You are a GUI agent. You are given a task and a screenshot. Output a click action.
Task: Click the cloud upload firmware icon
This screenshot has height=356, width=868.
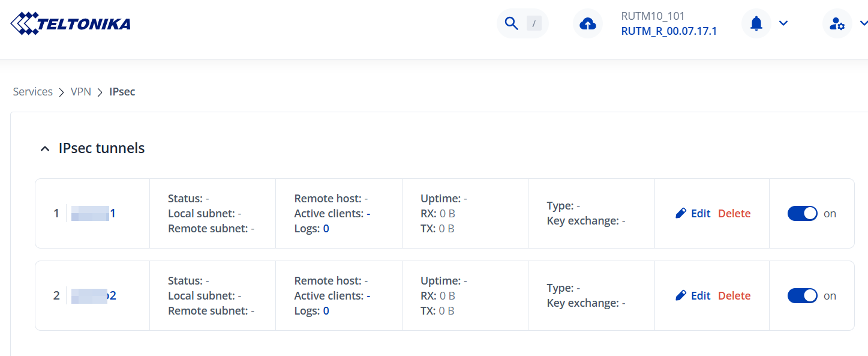coord(588,23)
